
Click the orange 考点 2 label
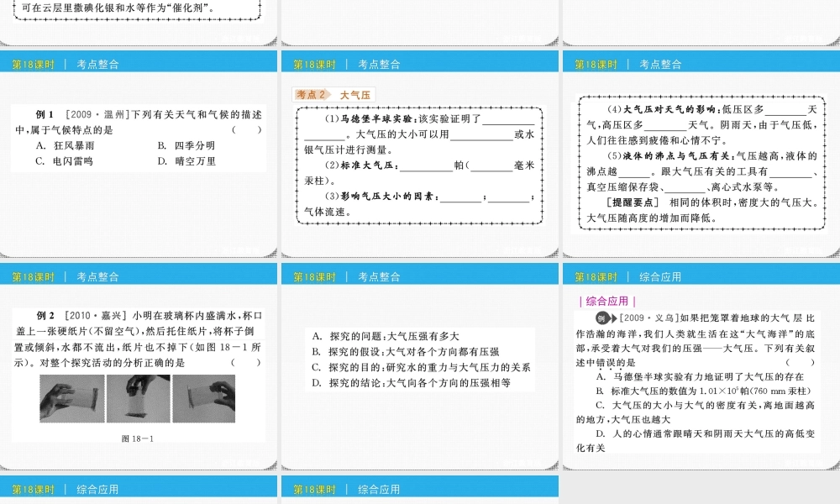coord(312,95)
